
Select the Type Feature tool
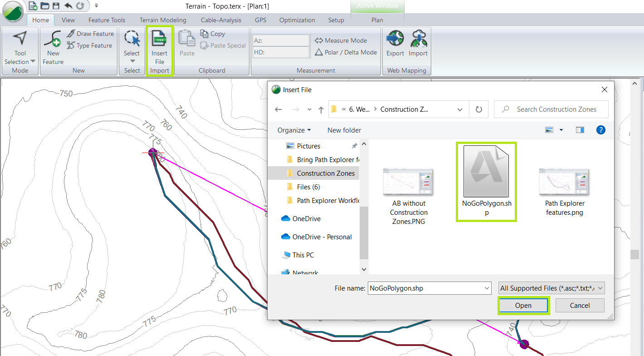tap(89, 45)
